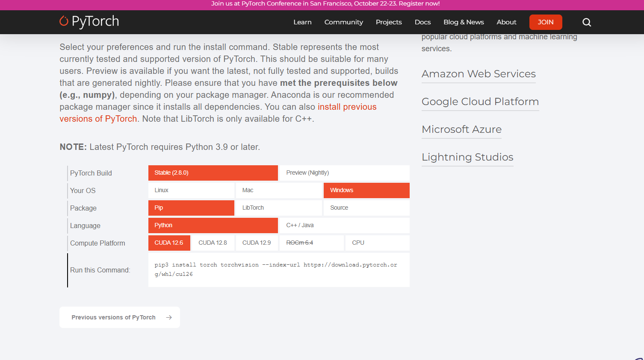Click the NOTE about Python 3.9

click(x=160, y=147)
